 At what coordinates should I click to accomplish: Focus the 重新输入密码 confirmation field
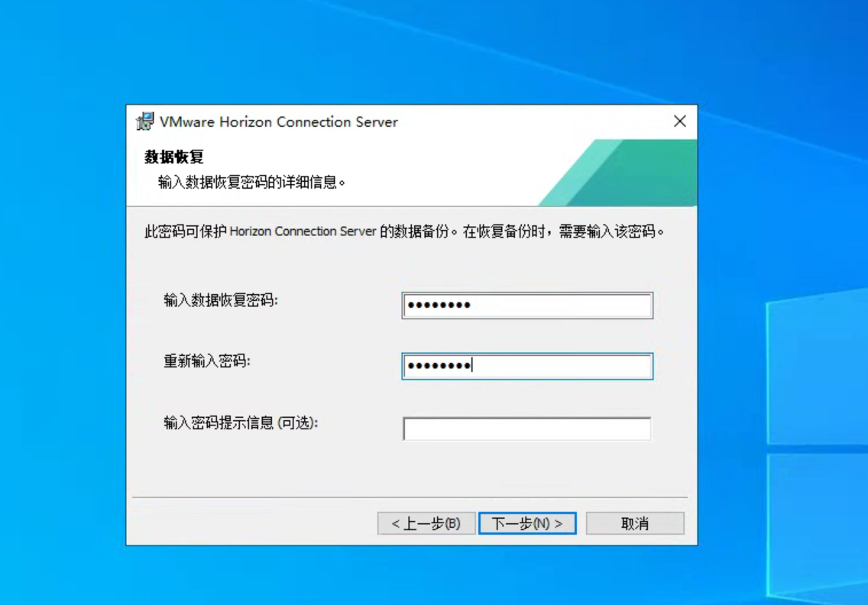(x=527, y=366)
